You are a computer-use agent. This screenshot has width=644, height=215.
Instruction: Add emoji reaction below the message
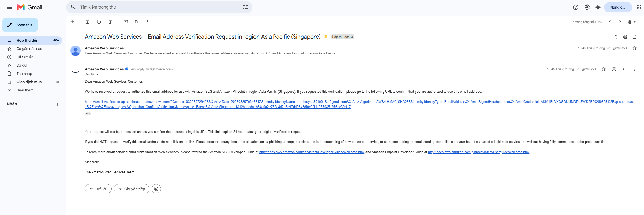pyautogui.click(x=156, y=189)
